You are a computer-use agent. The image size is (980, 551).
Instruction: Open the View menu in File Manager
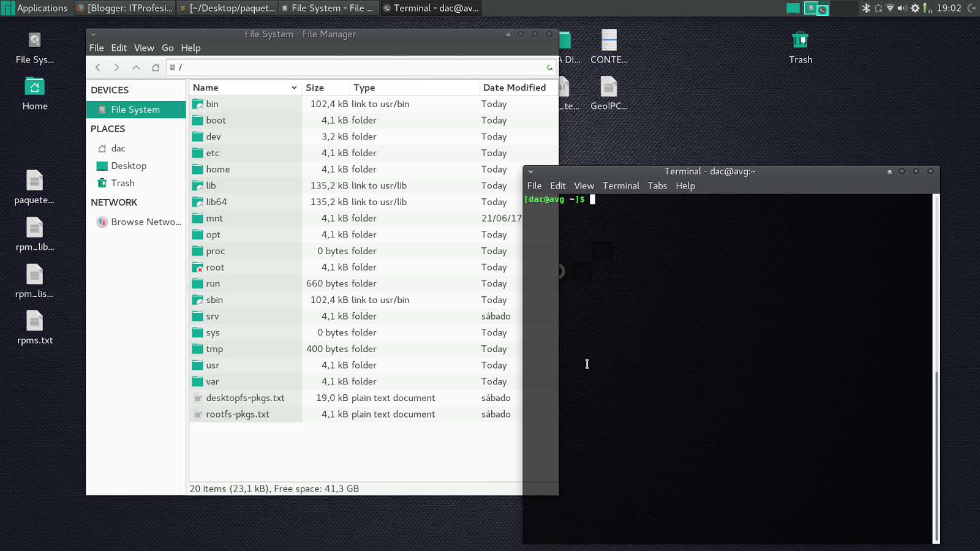[x=144, y=48]
